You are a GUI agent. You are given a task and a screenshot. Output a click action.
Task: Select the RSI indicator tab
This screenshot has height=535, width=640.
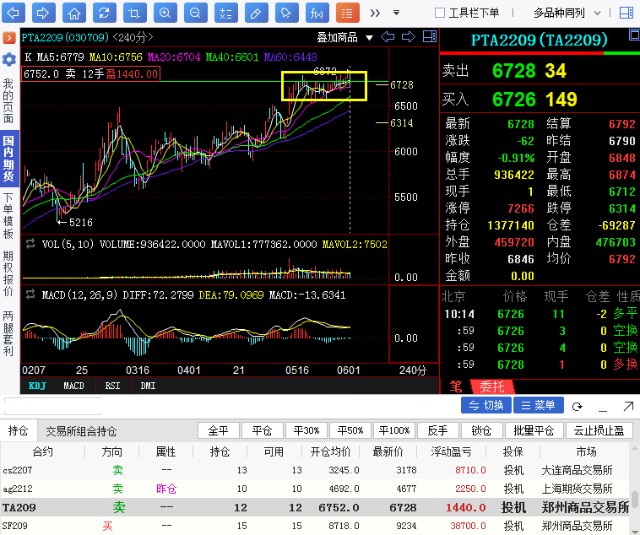112,386
